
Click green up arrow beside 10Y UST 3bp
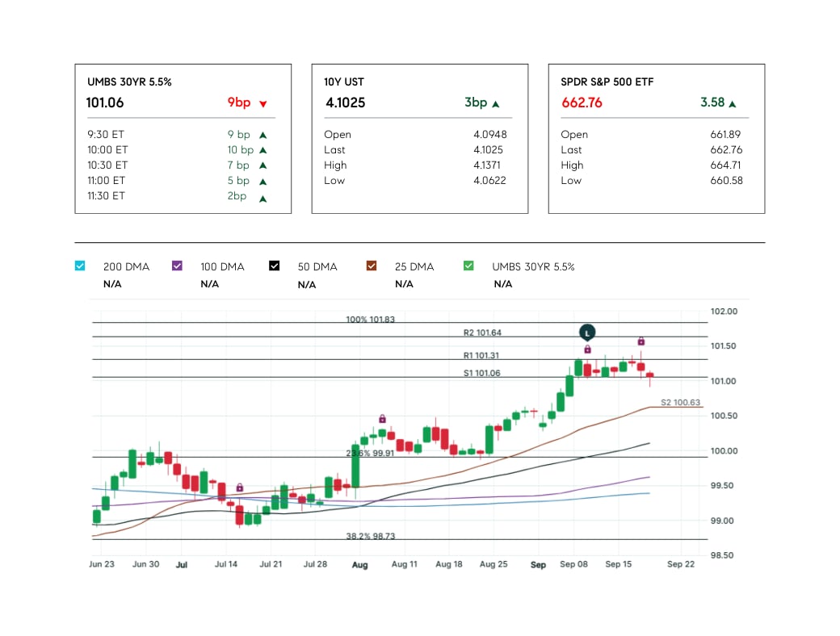tap(496, 104)
